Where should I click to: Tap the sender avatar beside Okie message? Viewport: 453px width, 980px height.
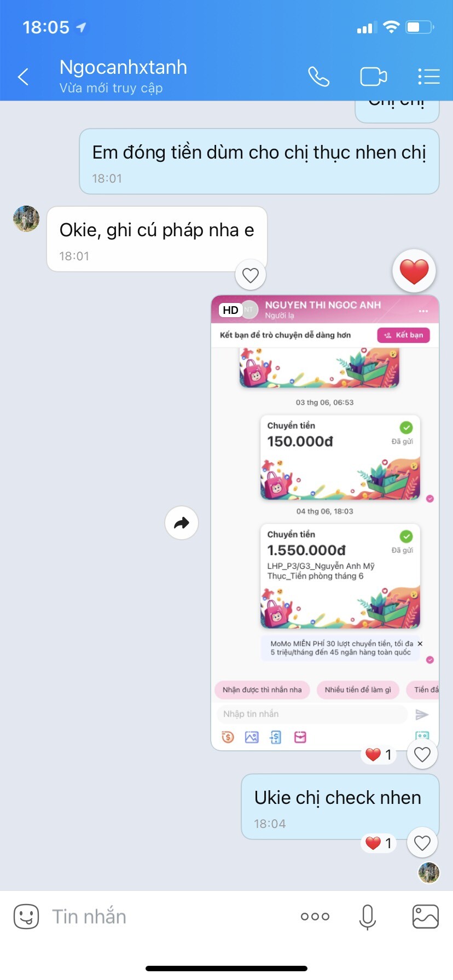coord(26,219)
